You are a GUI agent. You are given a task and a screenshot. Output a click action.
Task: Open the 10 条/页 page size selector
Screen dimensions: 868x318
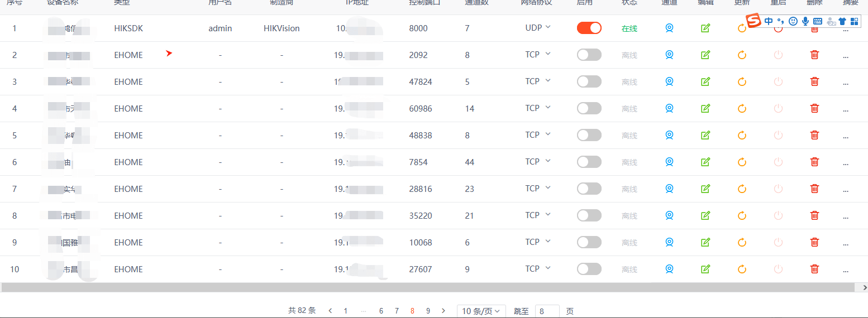(x=481, y=311)
